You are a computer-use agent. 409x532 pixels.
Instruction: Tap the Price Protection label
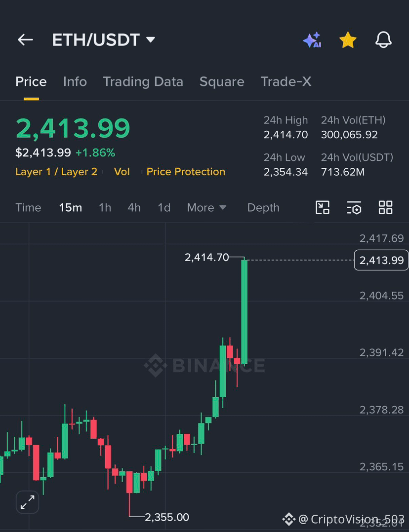coord(186,172)
